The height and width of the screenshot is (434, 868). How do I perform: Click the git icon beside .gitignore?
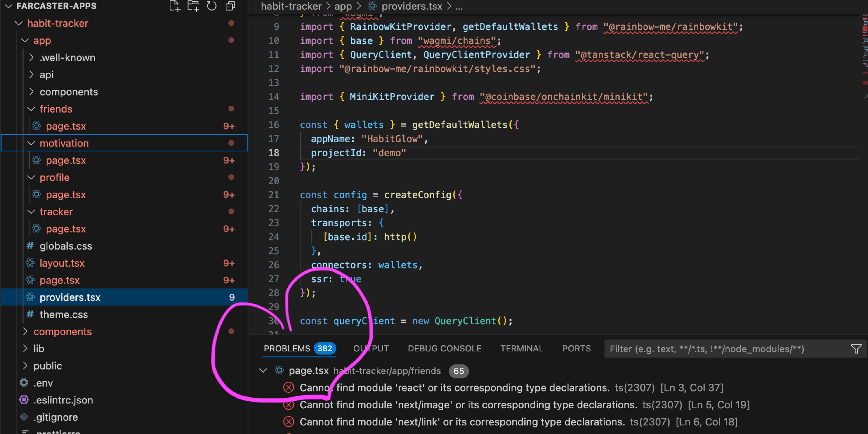24,417
